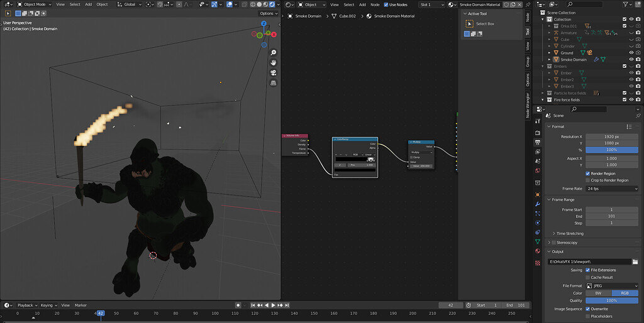Hide Smoke Domain with its eye icon
Screen dimensions: 644x323
click(631, 60)
